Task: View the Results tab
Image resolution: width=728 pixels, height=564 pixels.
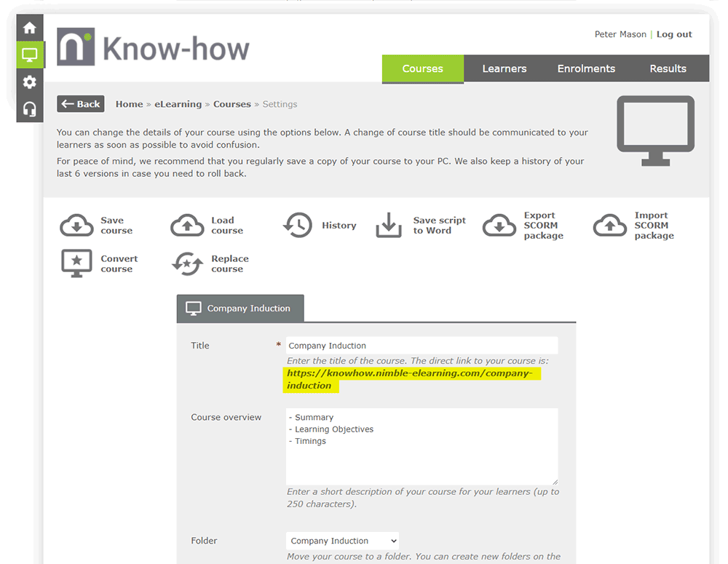Action: (668, 68)
